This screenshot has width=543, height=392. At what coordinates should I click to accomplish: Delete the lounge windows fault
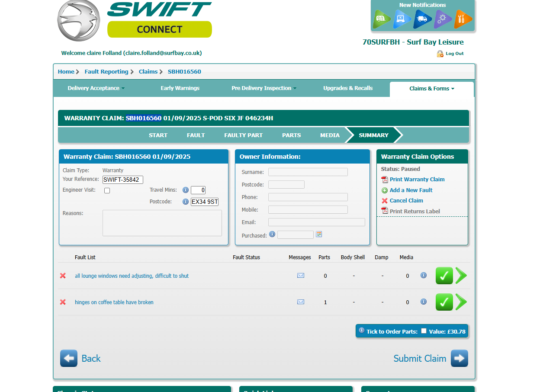[x=63, y=276]
